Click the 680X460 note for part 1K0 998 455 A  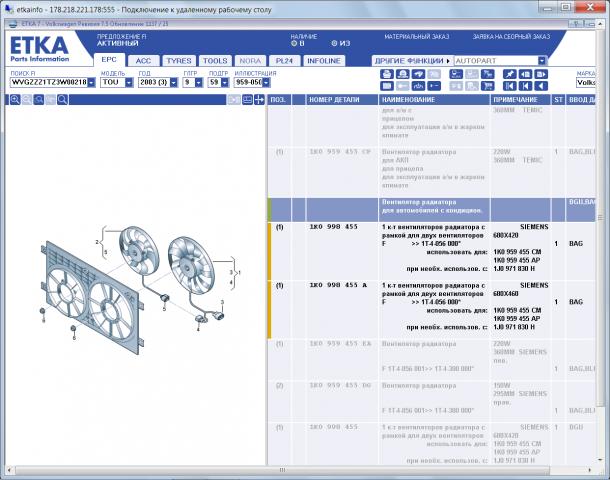click(505, 294)
